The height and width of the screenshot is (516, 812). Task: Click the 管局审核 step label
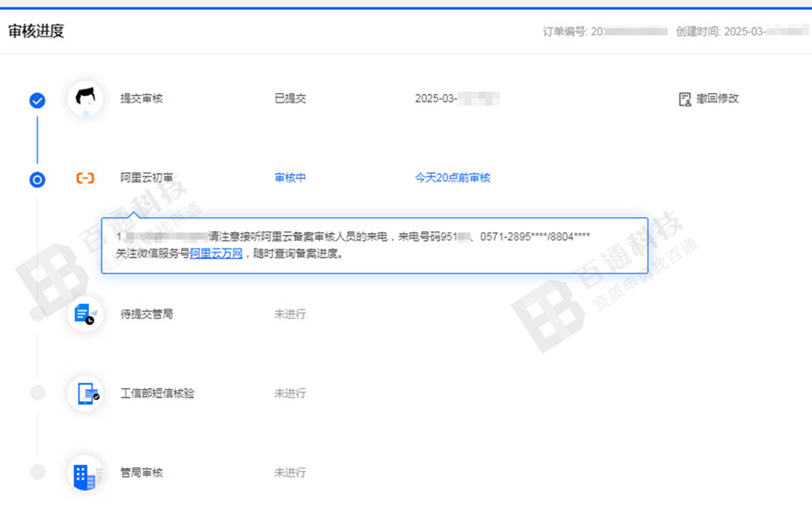point(142,472)
